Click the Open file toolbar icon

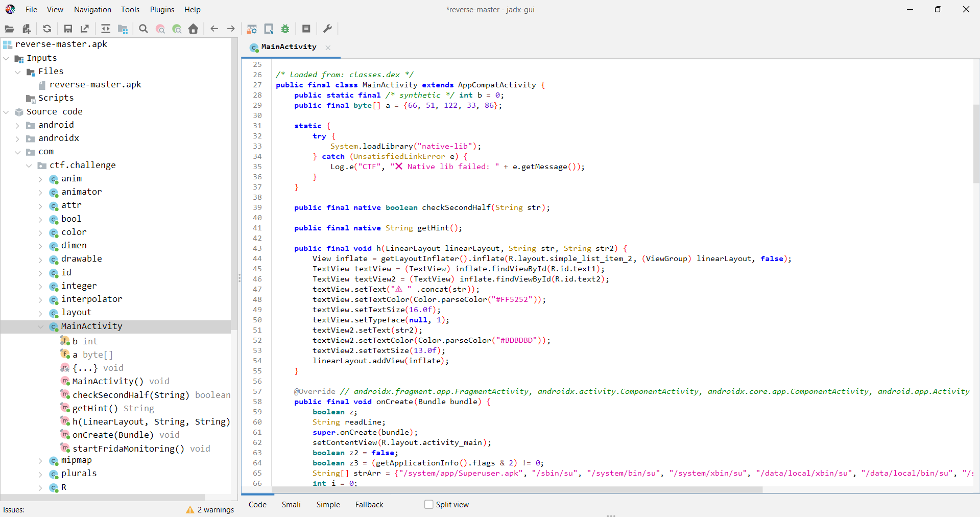point(9,29)
